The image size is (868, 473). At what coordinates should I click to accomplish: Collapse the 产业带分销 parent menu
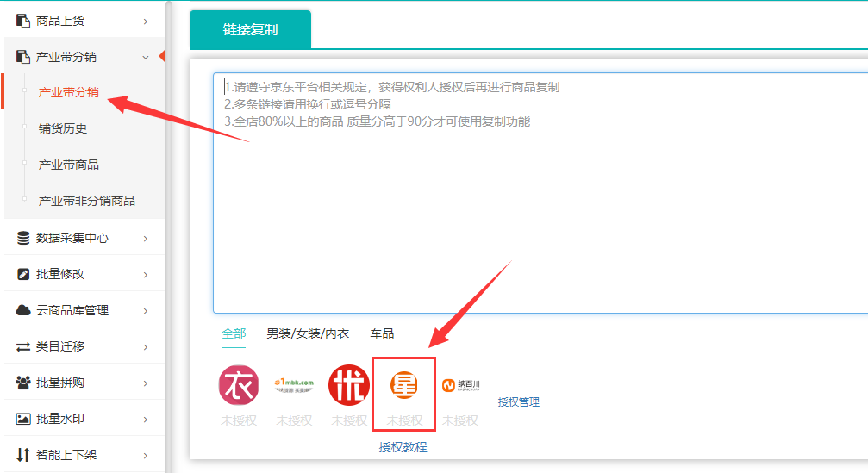(145, 57)
